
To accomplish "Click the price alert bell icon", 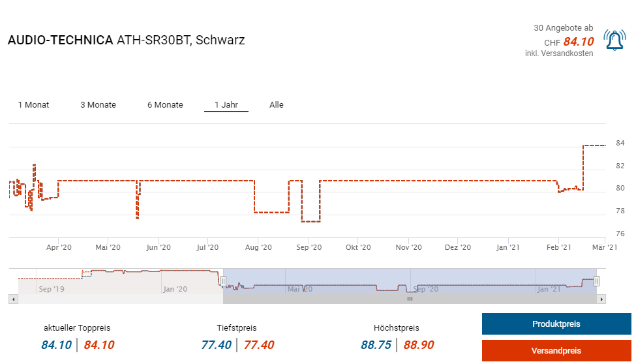I will 614,40.
